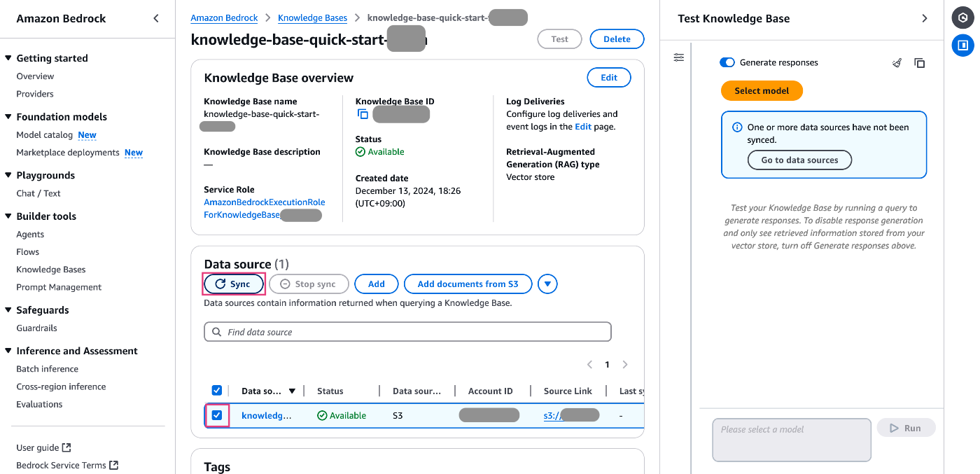Collapse the Inference and Assessment section
Image resolution: width=980 pixels, height=474 pixels.
[8, 351]
